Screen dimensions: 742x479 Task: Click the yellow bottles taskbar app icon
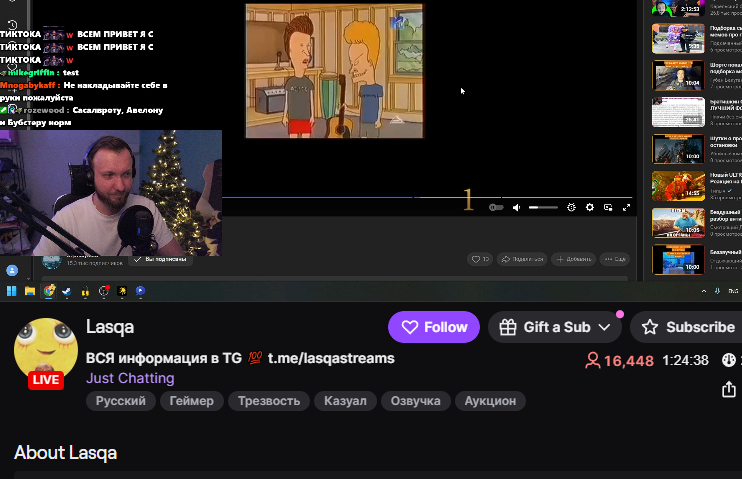coord(85,292)
